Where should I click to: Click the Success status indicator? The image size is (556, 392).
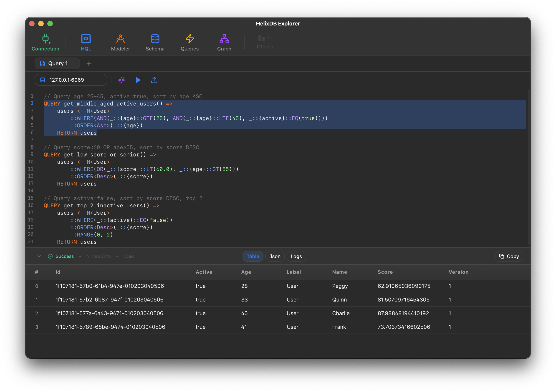coord(61,256)
